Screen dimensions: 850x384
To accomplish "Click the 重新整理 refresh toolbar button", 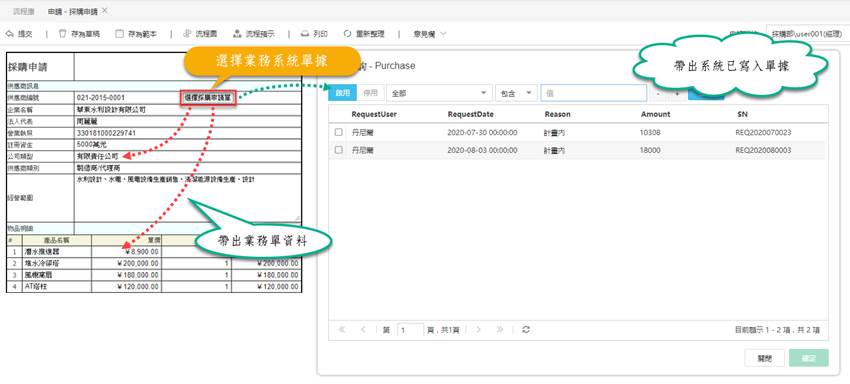I will pyautogui.click(x=363, y=34).
